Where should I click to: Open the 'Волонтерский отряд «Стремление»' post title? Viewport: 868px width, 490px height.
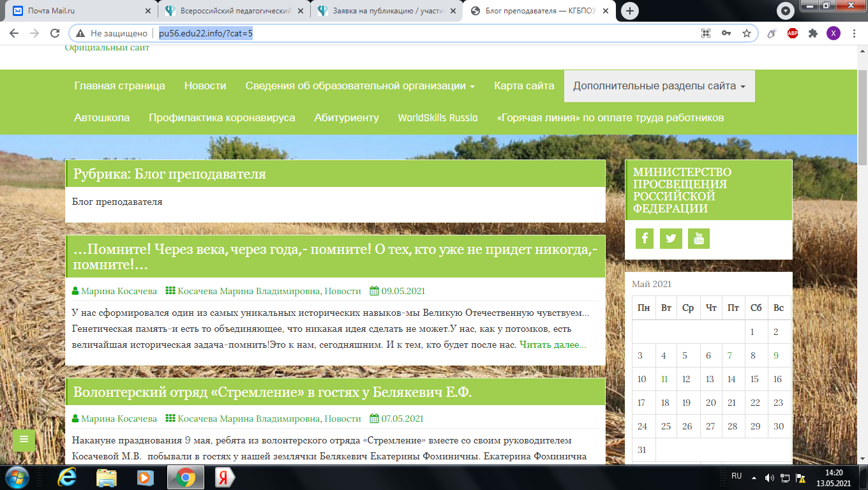(272, 392)
